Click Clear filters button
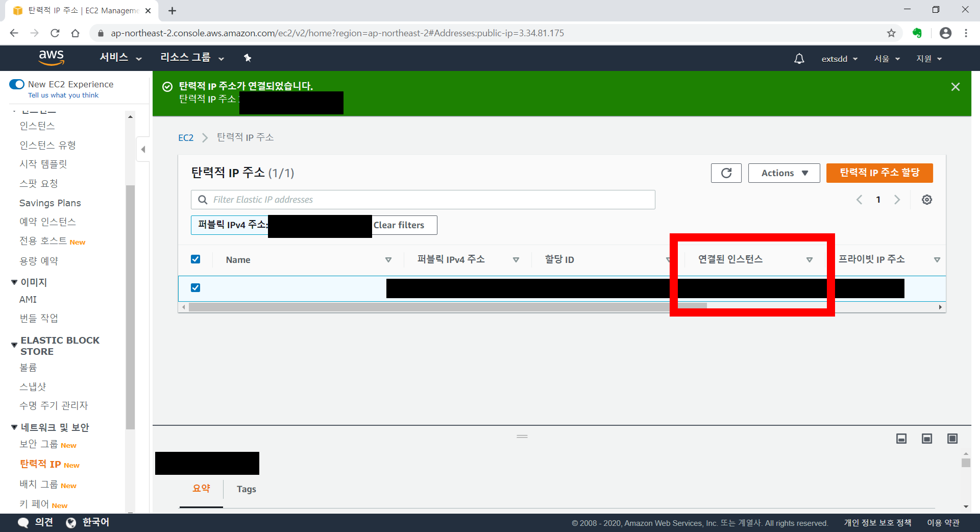Screen dimensions: 980x532 399,225
